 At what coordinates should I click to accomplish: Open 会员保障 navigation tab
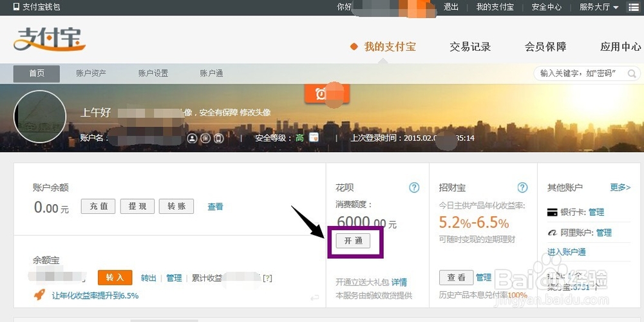coord(545,47)
